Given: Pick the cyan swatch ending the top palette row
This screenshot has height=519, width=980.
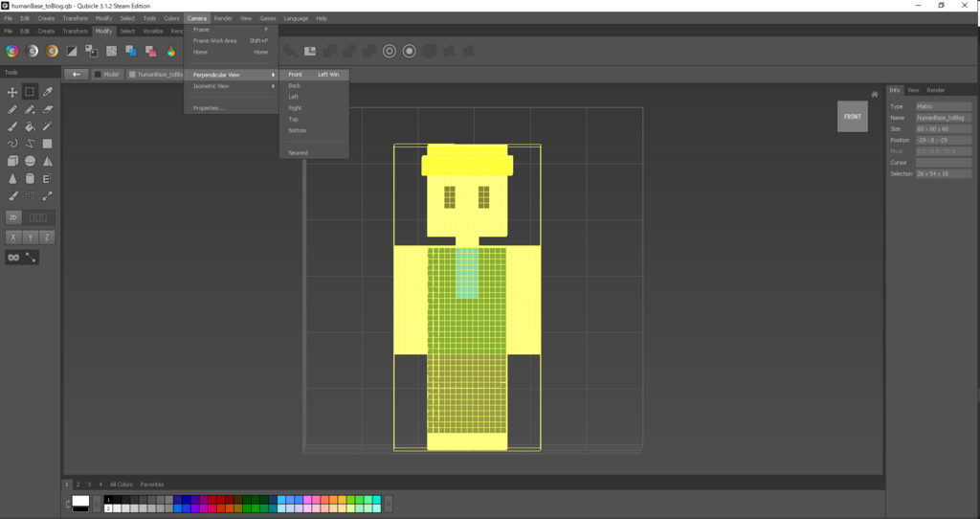Looking at the screenshot, I should coord(377,500).
